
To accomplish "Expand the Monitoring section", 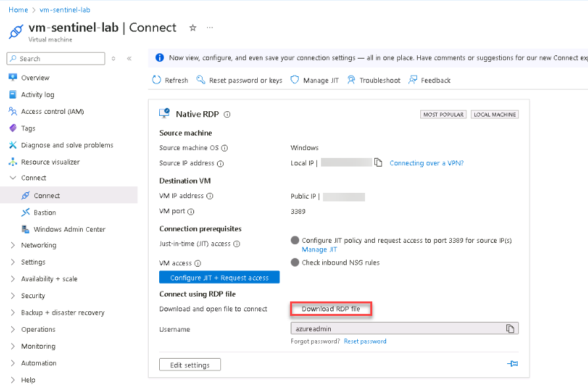I will [x=12, y=346].
